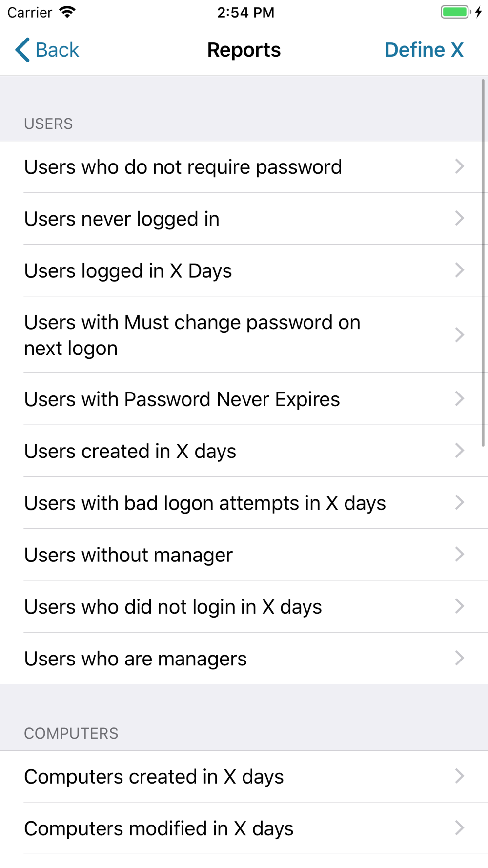Screen dimensions: 488x868
Task: Tap chevron for Computers created in X days
Action: 459,776
